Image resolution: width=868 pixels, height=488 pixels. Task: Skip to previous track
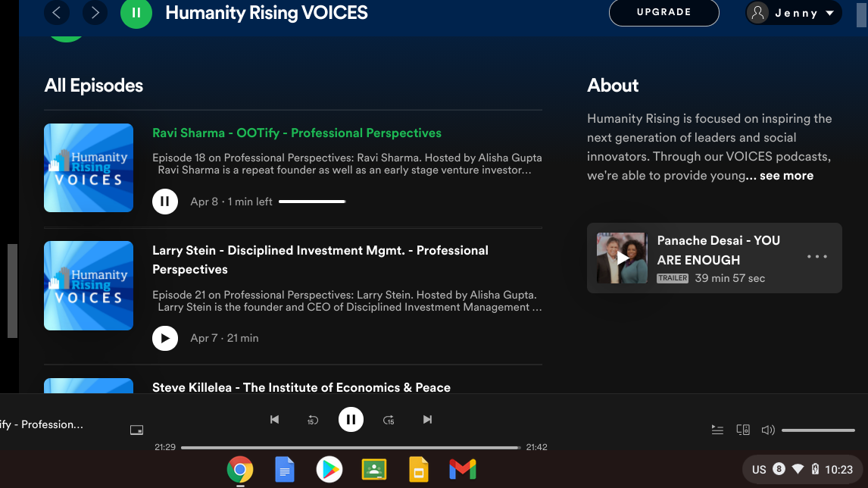tap(275, 419)
